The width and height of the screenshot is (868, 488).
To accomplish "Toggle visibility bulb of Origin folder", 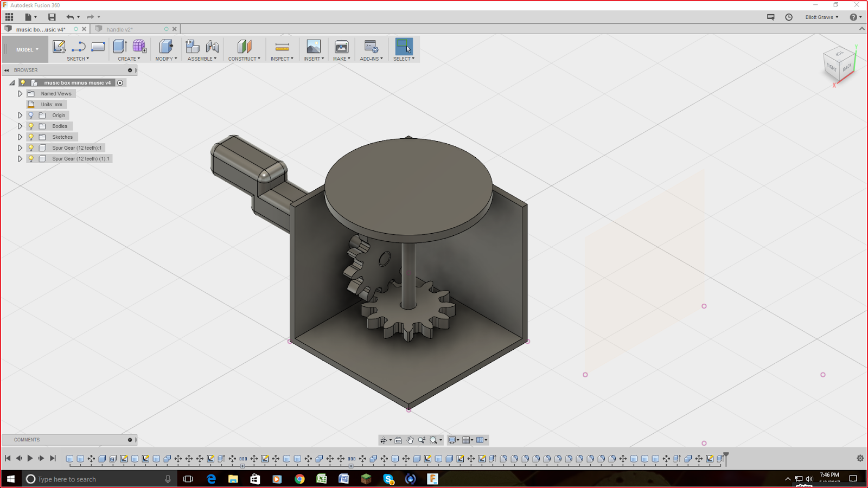I will (x=31, y=115).
